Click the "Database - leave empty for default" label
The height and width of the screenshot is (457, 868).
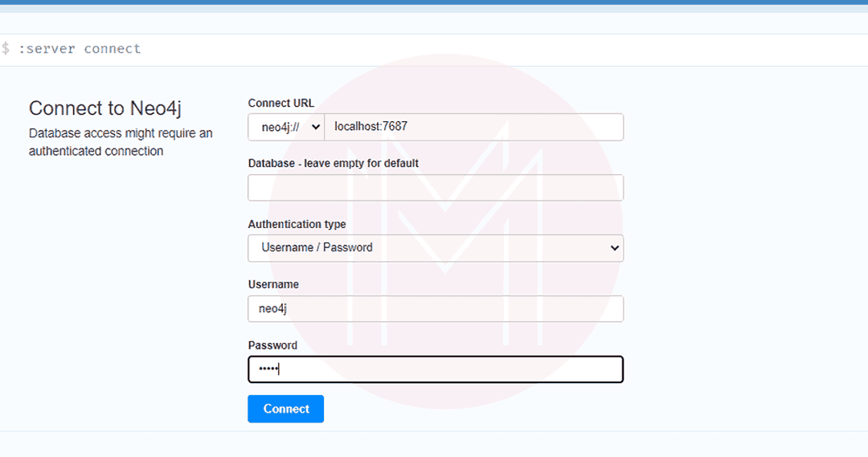[333, 163]
